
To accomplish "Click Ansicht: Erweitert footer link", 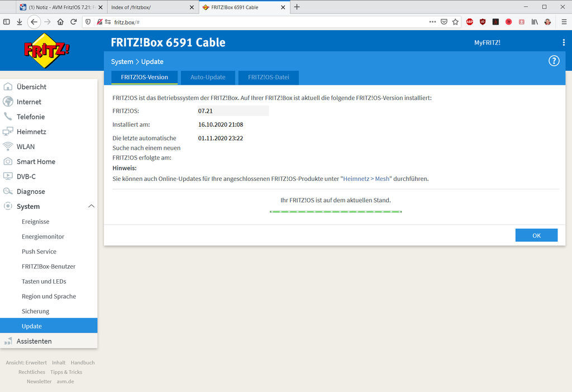I will click(26, 362).
